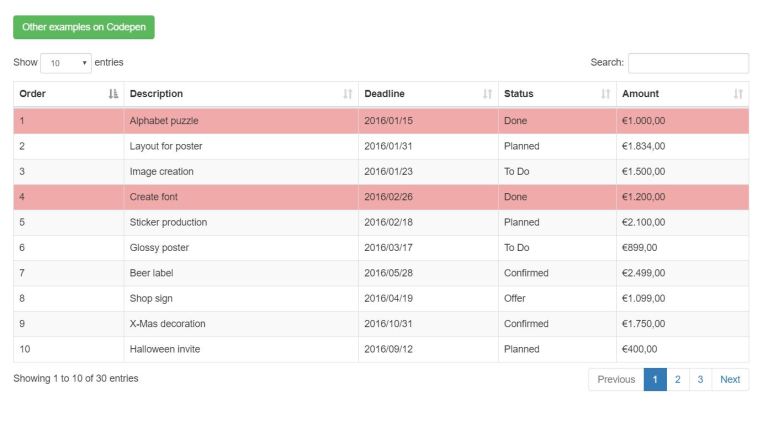Select the Image creation cell

(x=241, y=171)
